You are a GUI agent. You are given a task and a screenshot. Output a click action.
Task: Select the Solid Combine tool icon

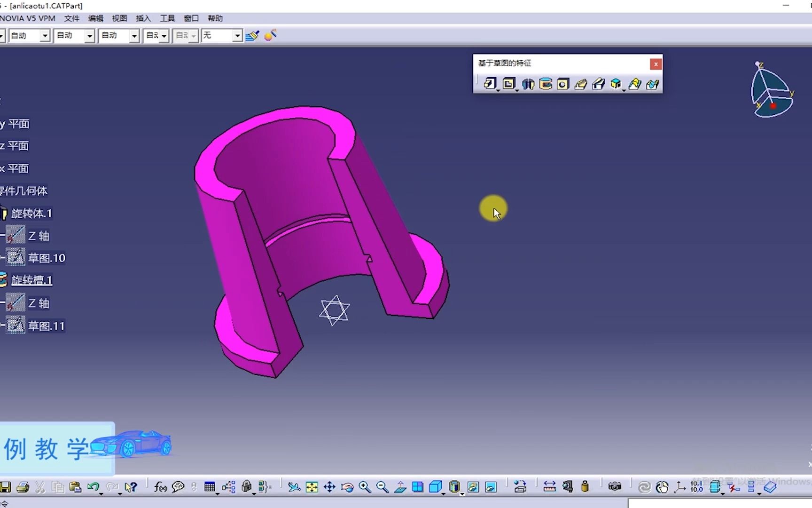click(x=616, y=84)
